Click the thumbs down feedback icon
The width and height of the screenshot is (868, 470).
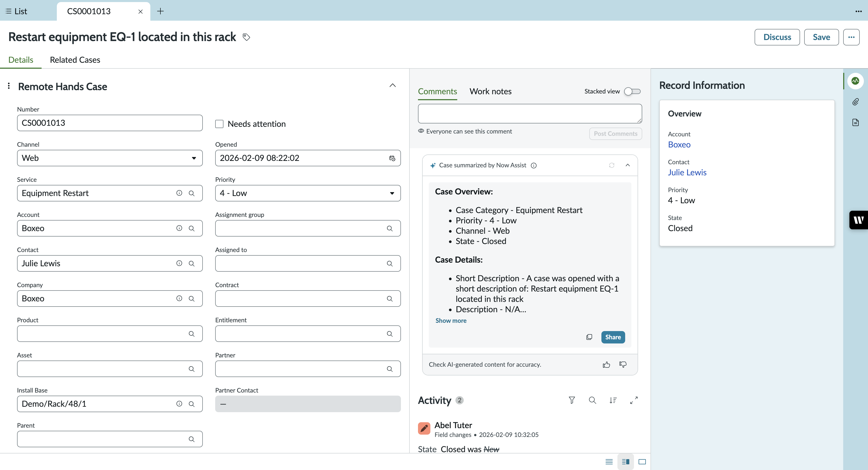click(623, 365)
